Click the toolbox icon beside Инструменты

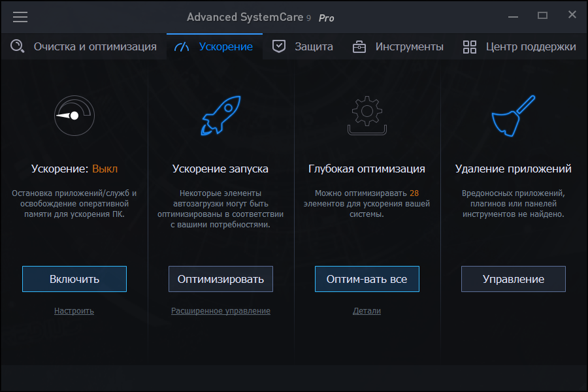click(359, 47)
